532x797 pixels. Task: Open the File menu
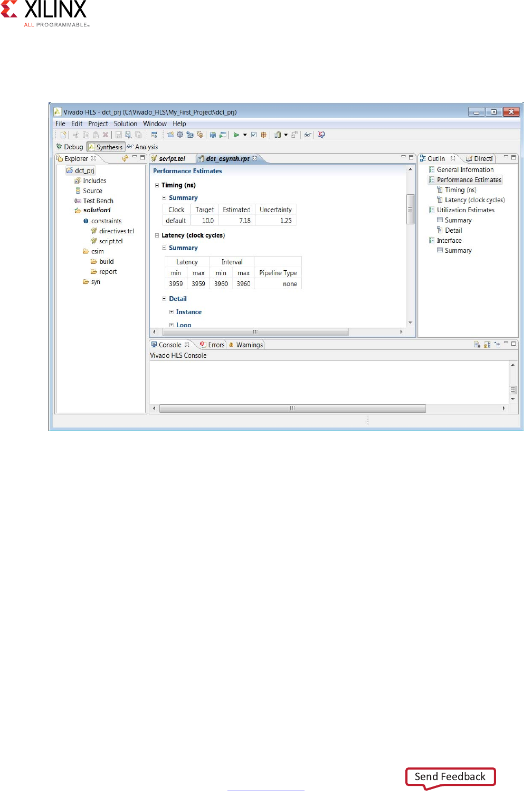61,124
